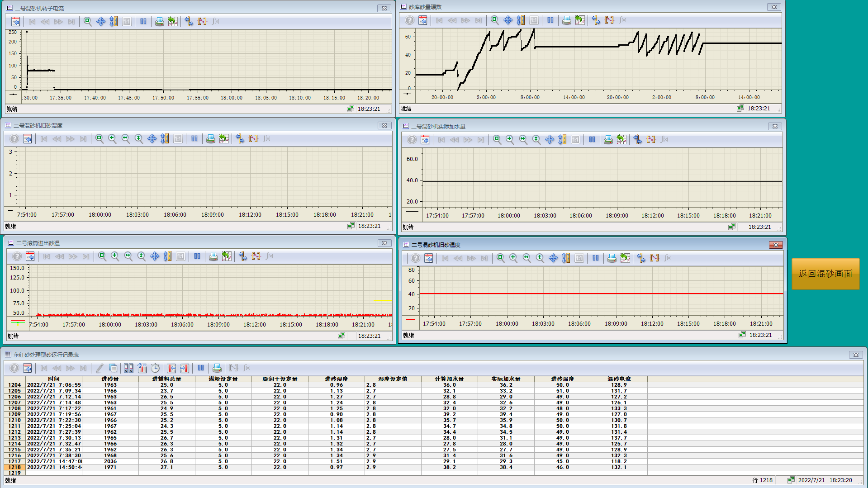The width and height of the screenshot is (868, 488).
Task: Activate the ruler tool in 二号混砂机旧砂温度 toolbar
Action: click(641, 258)
